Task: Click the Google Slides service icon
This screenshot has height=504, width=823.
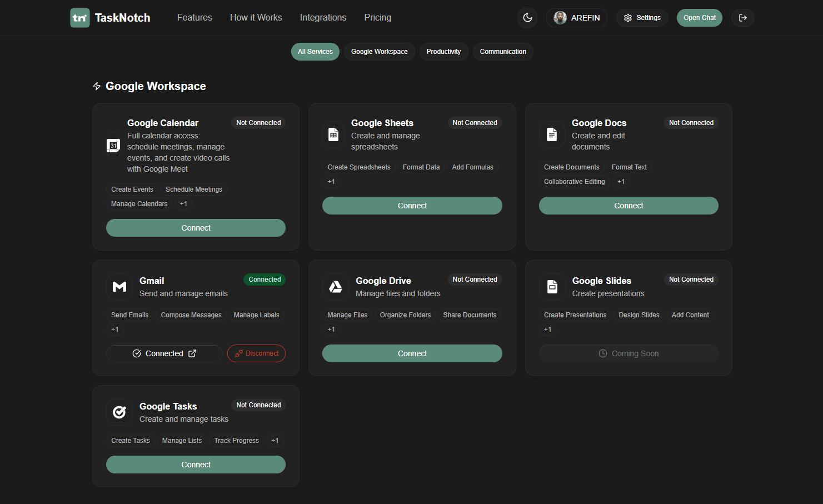Action: [x=552, y=287]
